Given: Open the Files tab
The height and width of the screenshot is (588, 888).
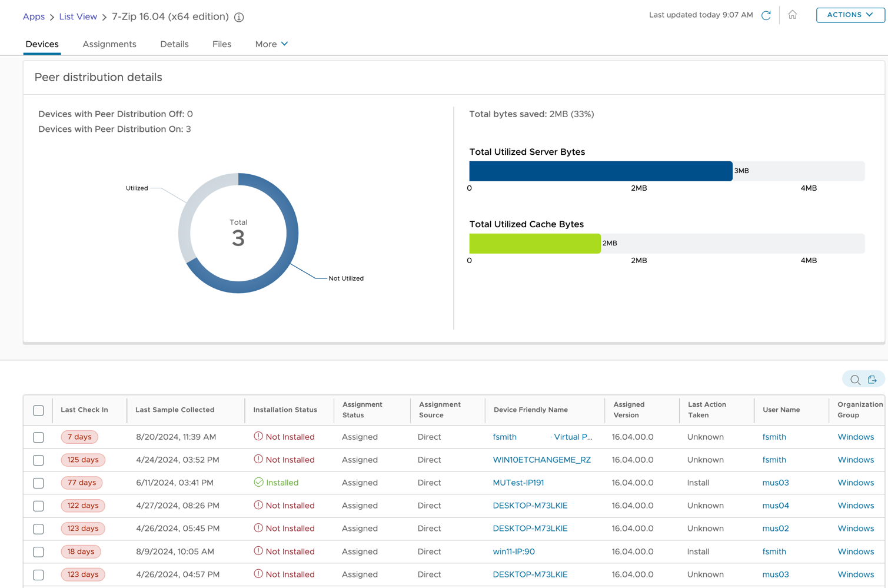Looking at the screenshot, I should pos(222,44).
